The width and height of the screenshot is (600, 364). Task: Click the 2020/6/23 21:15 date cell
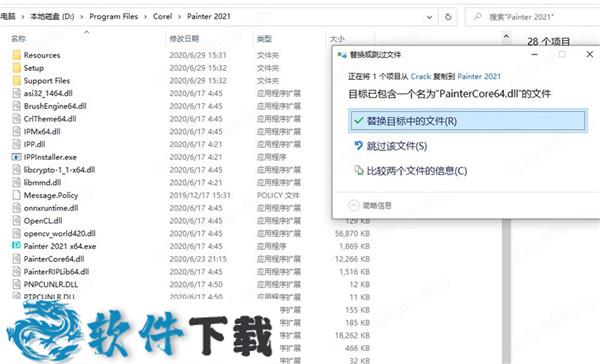(198, 259)
